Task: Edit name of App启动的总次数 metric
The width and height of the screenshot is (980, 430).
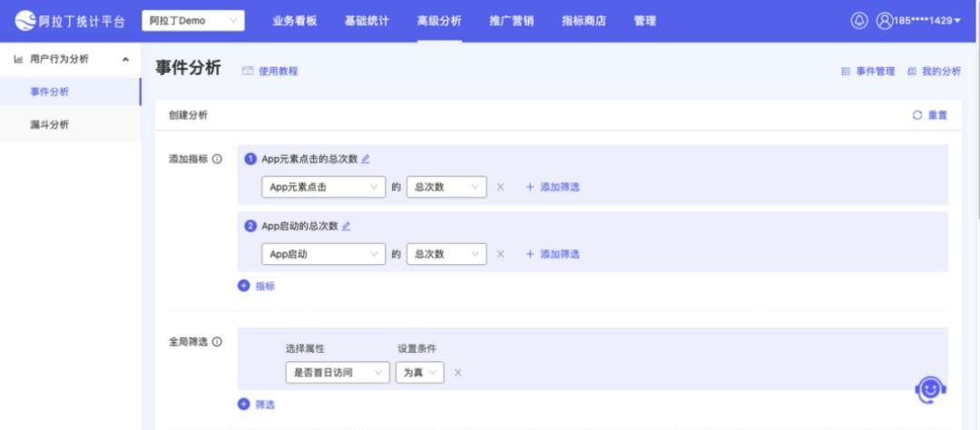Action: (x=347, y=226)
